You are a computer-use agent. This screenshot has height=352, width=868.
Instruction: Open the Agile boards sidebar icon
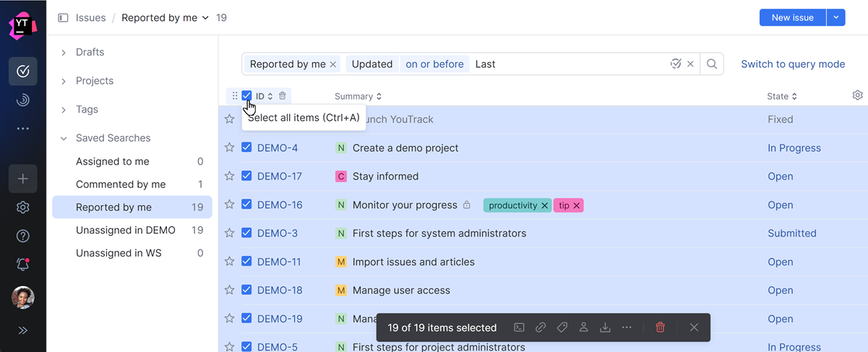23,100
